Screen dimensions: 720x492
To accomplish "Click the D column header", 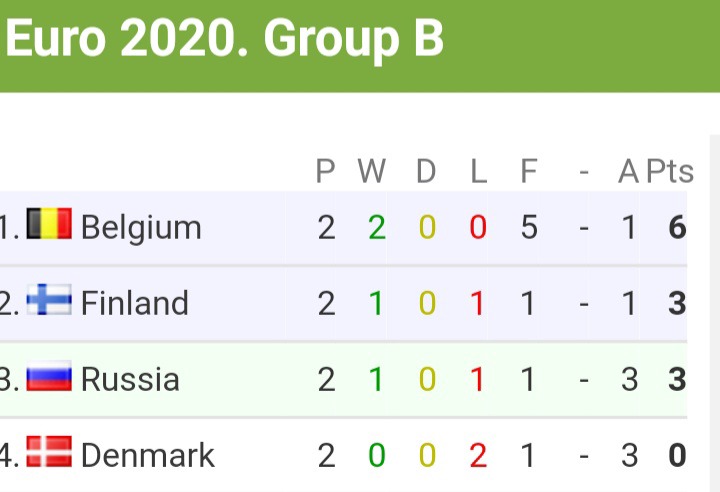I will (x=426, y=172).
